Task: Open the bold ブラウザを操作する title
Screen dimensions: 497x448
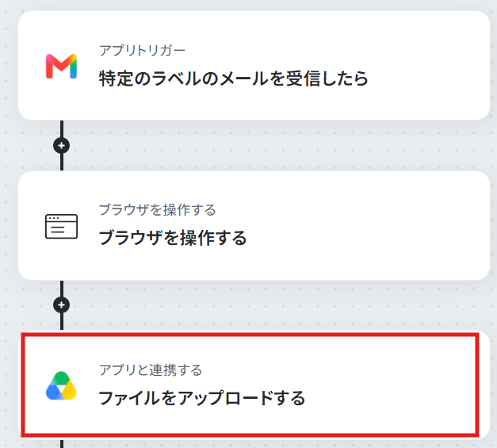Action: coord(173,238)
